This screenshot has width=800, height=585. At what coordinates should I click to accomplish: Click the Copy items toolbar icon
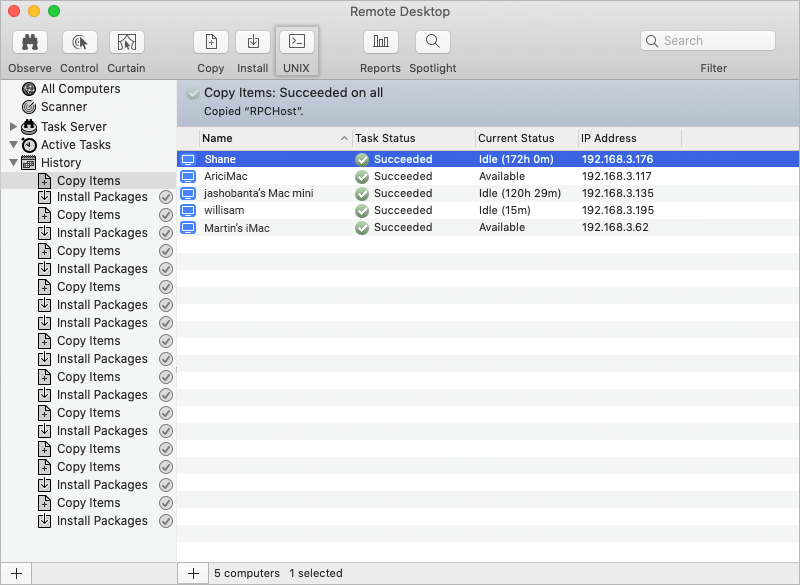pos(211,42)
